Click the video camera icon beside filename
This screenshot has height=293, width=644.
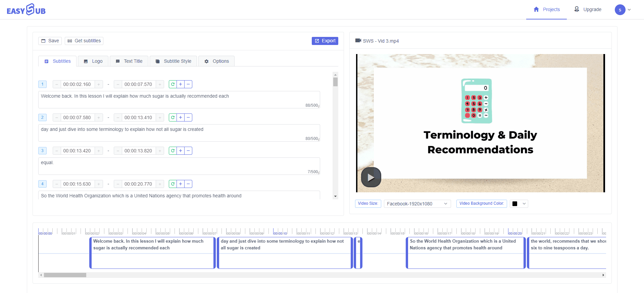click(358, 41)
